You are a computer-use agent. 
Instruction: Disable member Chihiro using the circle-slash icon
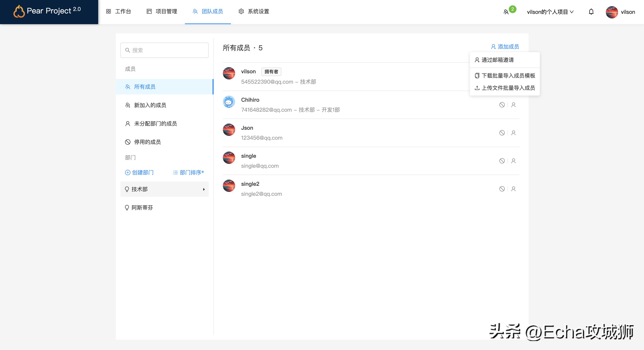502,105
